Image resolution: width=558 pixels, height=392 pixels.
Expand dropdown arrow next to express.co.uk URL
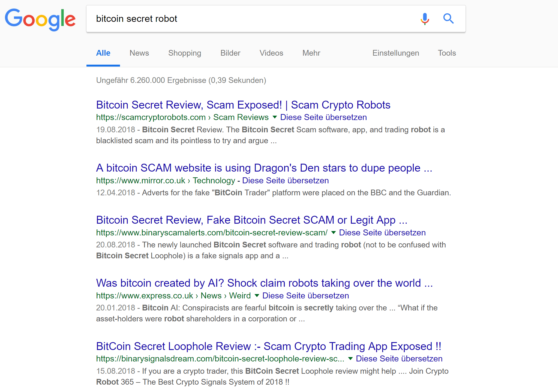(257, 296)
